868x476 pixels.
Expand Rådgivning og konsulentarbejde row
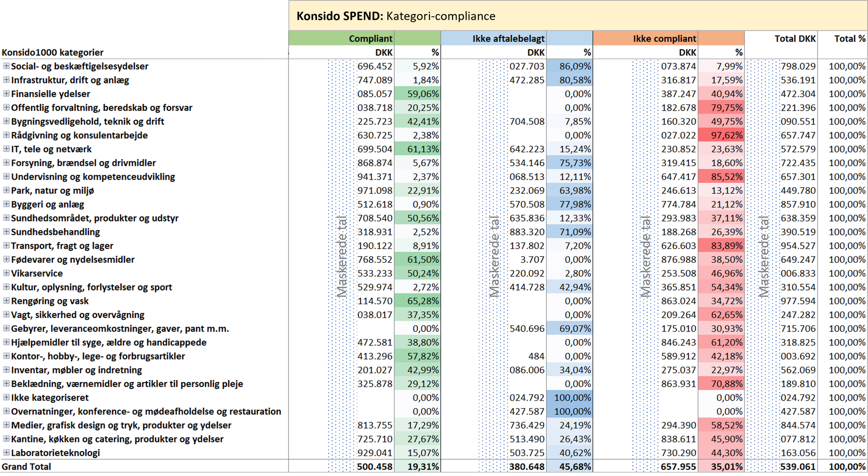(x=6, y=135)
